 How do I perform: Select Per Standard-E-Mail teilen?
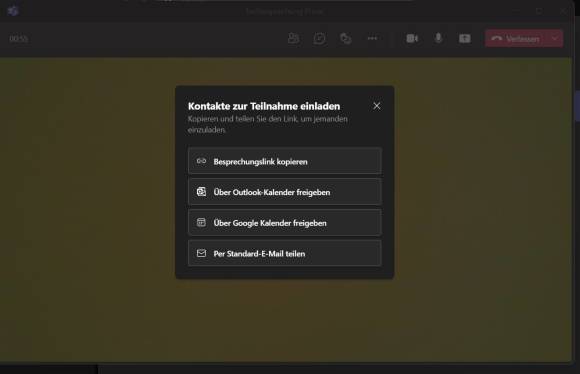[x=284, y=253]
